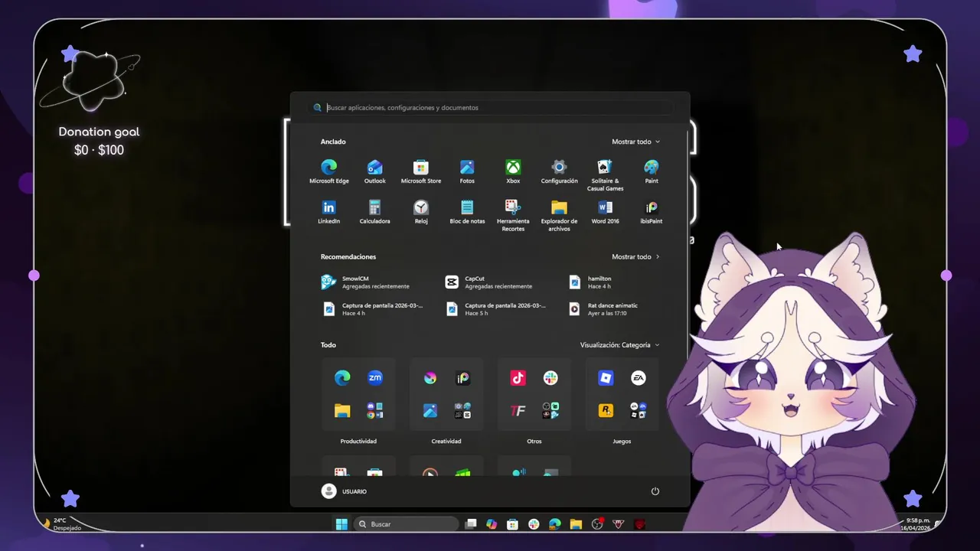The height and width of the screenshot is (551, 980).
Task: Expand more apps in Otros group
Action: 550,411
